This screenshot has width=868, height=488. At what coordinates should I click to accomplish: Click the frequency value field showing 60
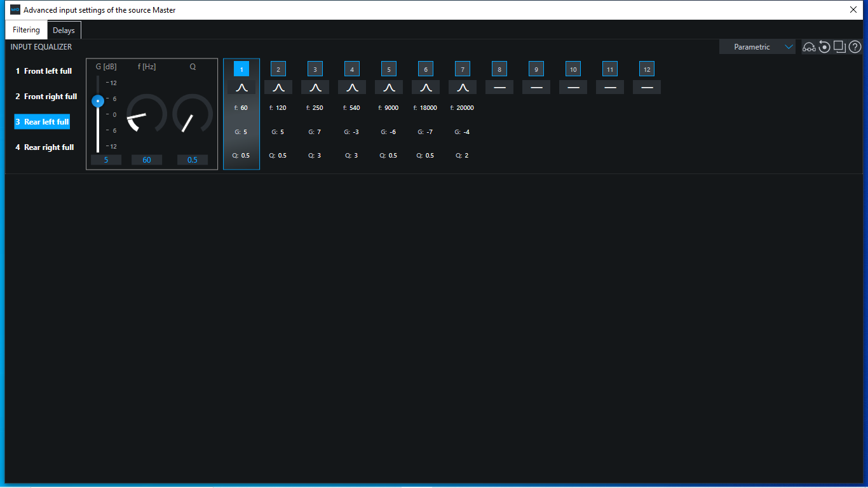[x=147, y=160]
